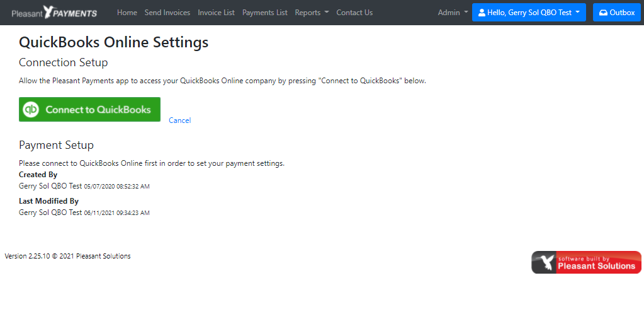Click the Cancel link
The height and width of the screenshot is (314, 644).
coord(180,120)
